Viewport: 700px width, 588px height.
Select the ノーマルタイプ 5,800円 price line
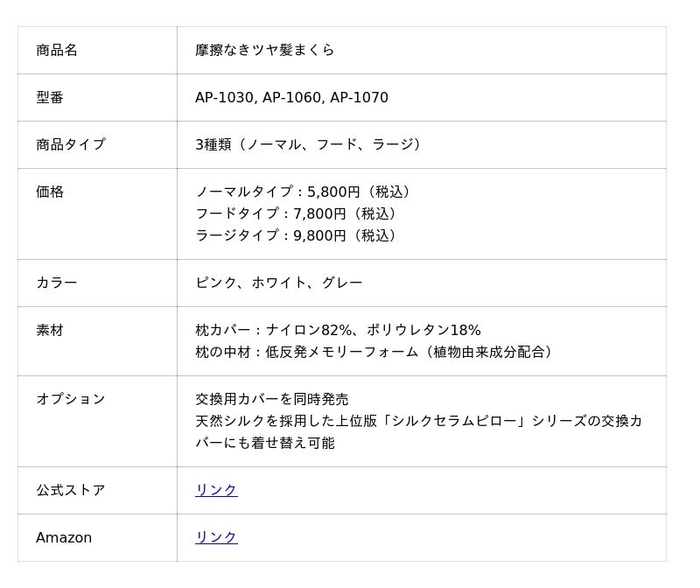[304, 192]
